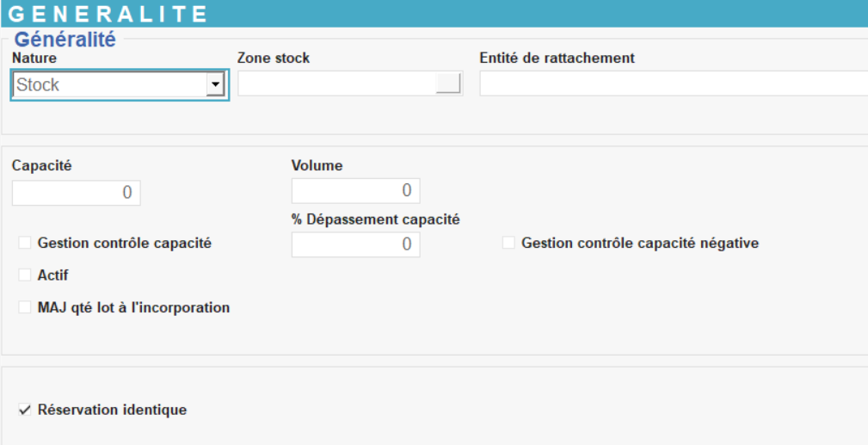Click the Nature combo box showing Stock
The width and height of the screenshot is (868, 445).
pyautogui.click(x=110, y=84)
